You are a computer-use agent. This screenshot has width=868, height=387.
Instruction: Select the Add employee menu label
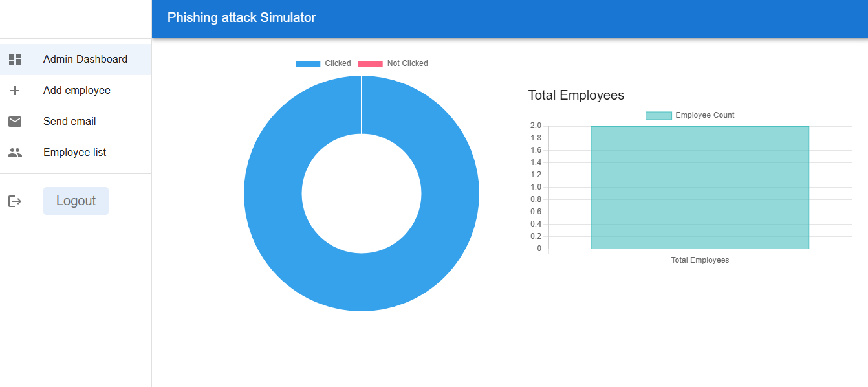click(76, 91)
